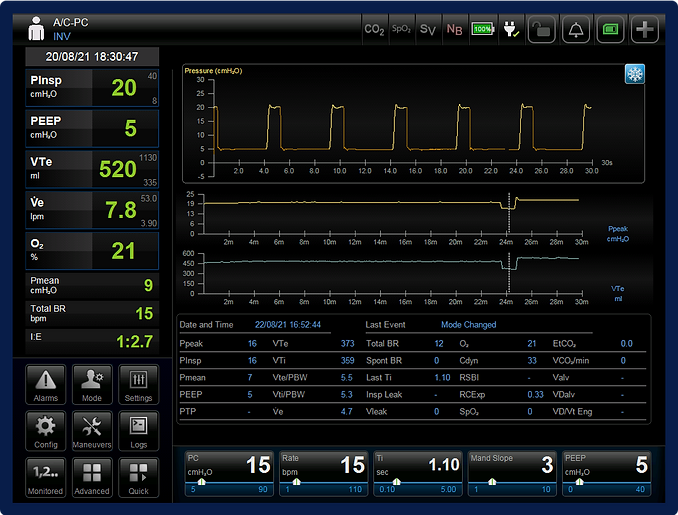Viewport: 678px width, 515px height.
Task: Click the date and time display 20/08/21
Action: pyautogui.click(x=92, y=57)
